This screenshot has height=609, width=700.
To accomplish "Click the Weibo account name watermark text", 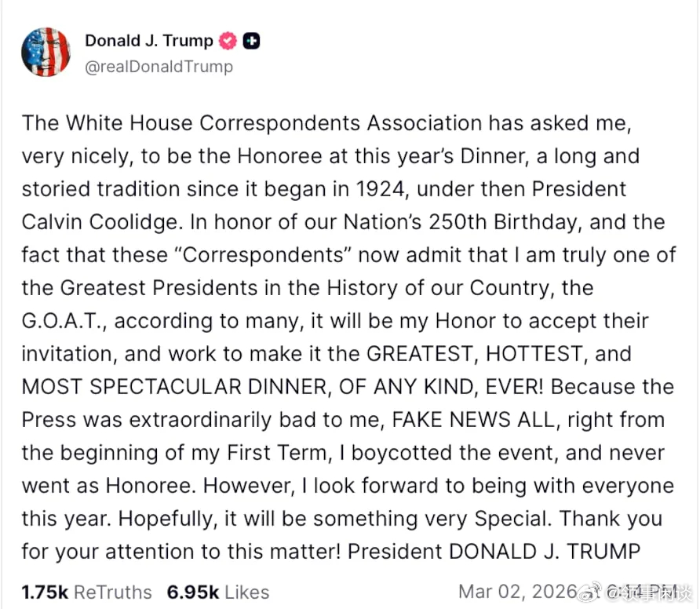I will click(x=648, y=593).
